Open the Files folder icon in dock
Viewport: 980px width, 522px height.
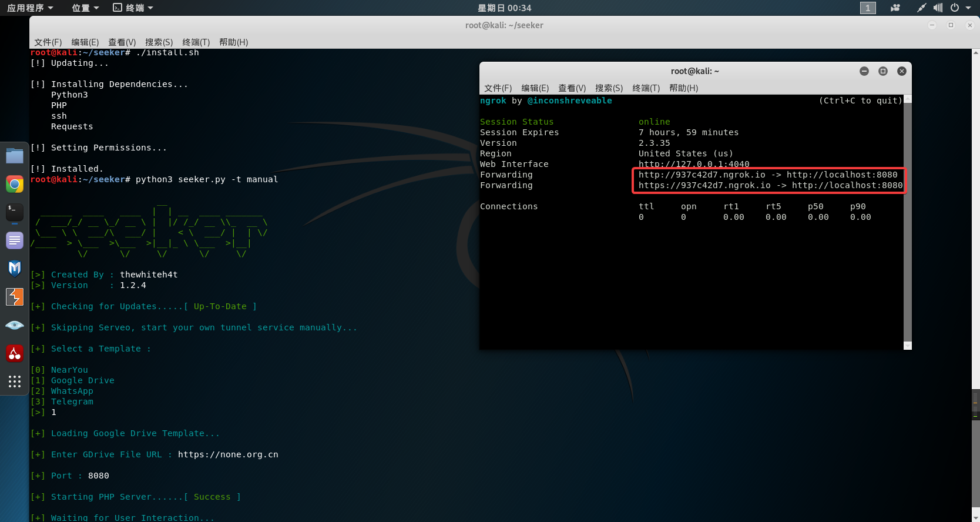(x=15, y=156)
